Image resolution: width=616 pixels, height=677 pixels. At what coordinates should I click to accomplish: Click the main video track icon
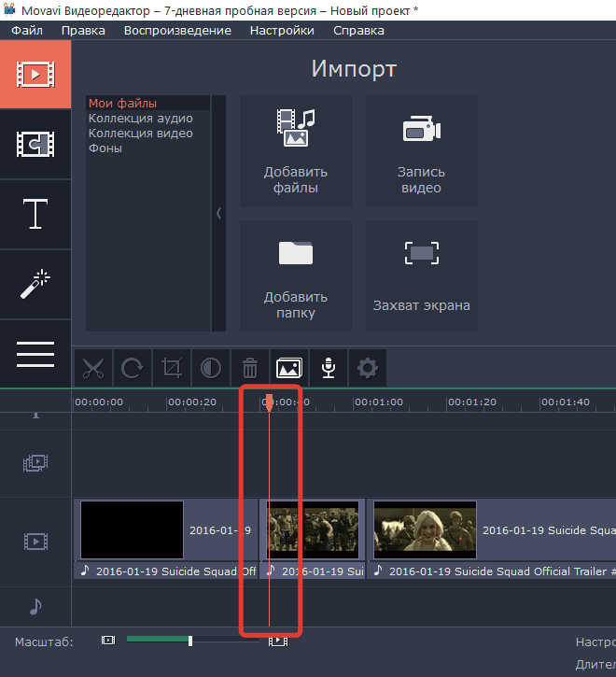pos(35,542)
